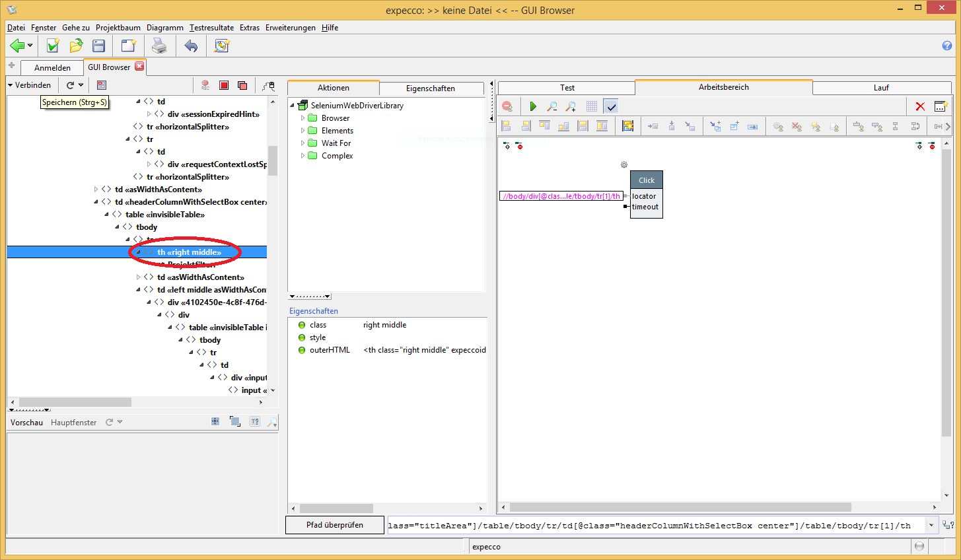Viewport: 961px width, 560px height.
Task: Open the Testresultate menu
Action: (x=211, y=28)
